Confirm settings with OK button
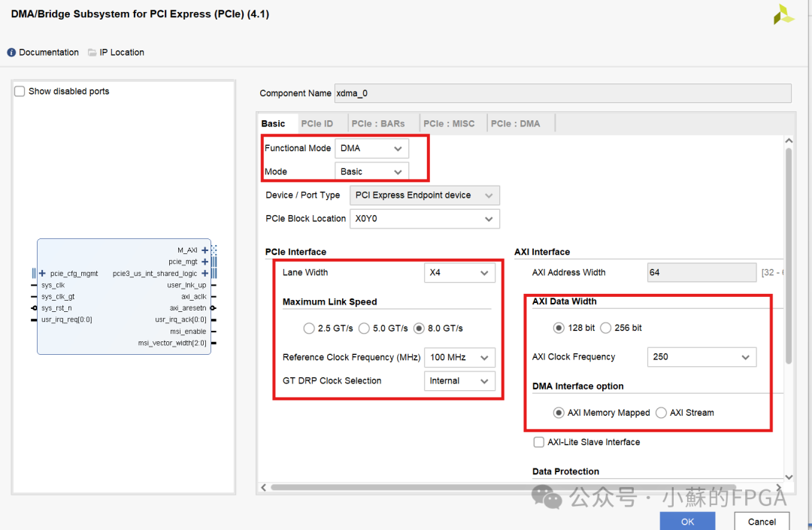 click(x=687, y=521)
